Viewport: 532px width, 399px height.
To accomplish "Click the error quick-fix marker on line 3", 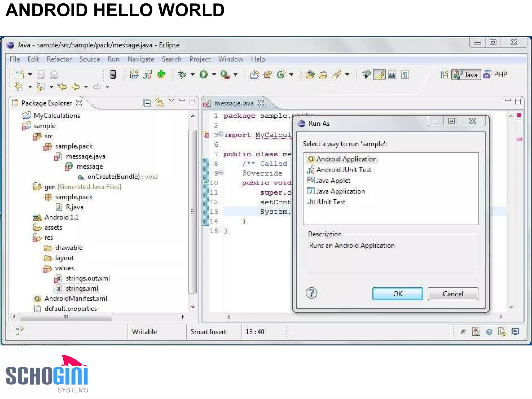I will [x=206, y=135].
